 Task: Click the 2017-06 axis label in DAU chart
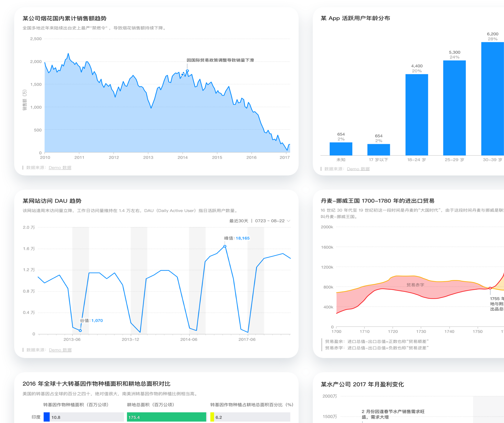coord(247,339)
